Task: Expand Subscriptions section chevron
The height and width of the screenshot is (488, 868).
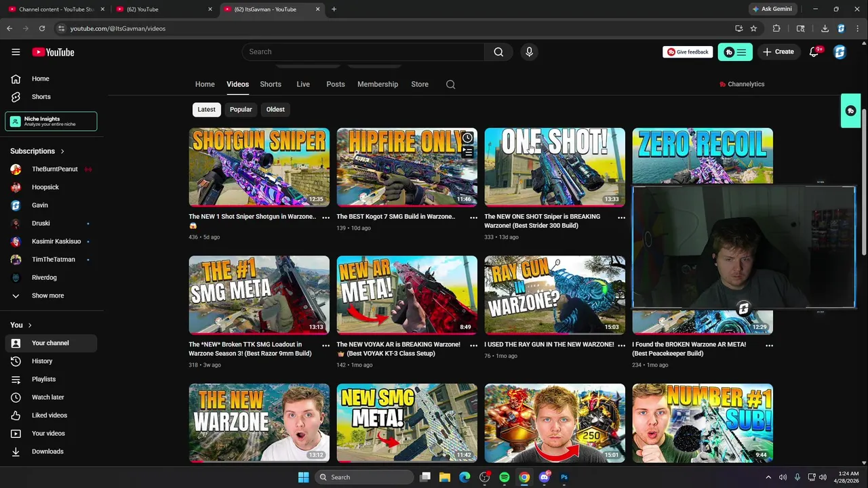Action: pos(62,151)
